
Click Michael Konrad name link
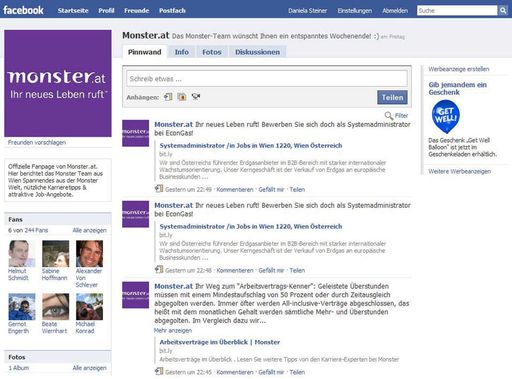[x=85, y=327]
